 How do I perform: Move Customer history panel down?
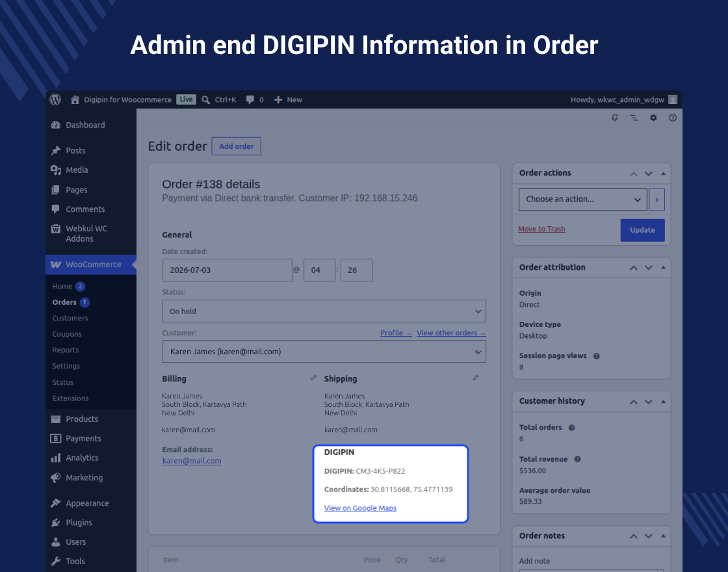(x=649, y=402)
